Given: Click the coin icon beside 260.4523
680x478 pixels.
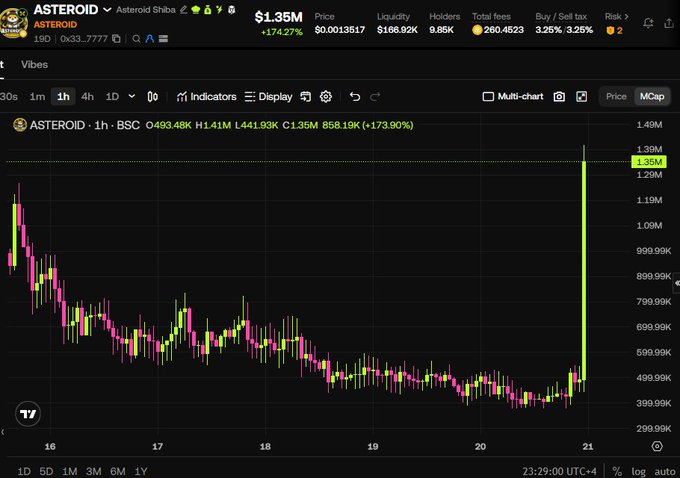Looking at the screenshot, I should [x=477, y=30].
